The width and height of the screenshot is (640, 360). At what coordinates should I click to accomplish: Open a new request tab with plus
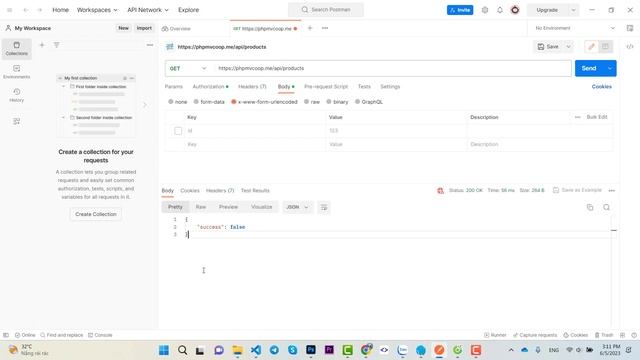click(x=310, y=28)
